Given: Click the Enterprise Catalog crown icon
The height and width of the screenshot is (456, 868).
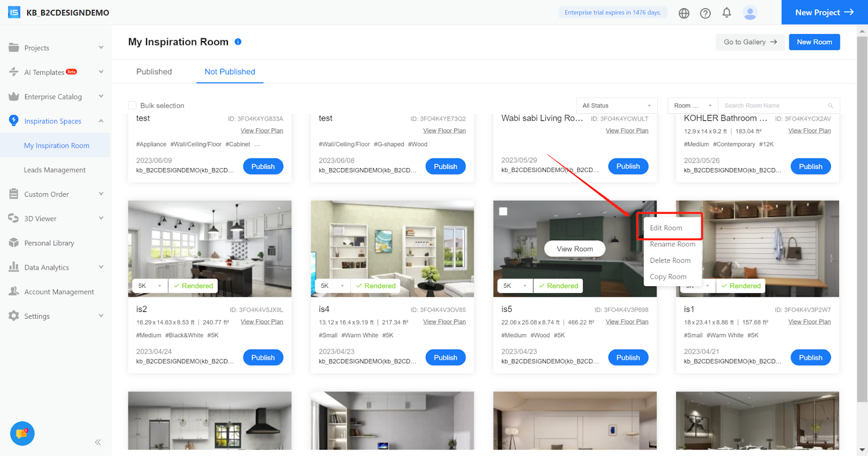Looking at the screenshot, I should click(x=14, y=97).
